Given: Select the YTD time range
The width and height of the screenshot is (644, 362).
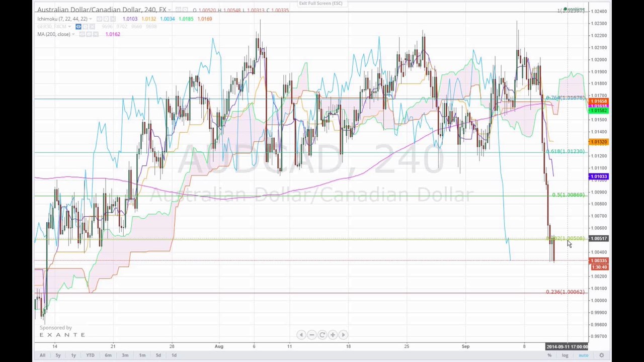Looking at the screenshot, I should [90, 355].
